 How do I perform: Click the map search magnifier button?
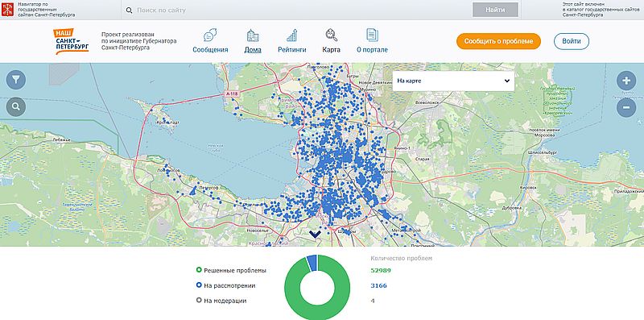pyautogui.click(x=16, y=106)
